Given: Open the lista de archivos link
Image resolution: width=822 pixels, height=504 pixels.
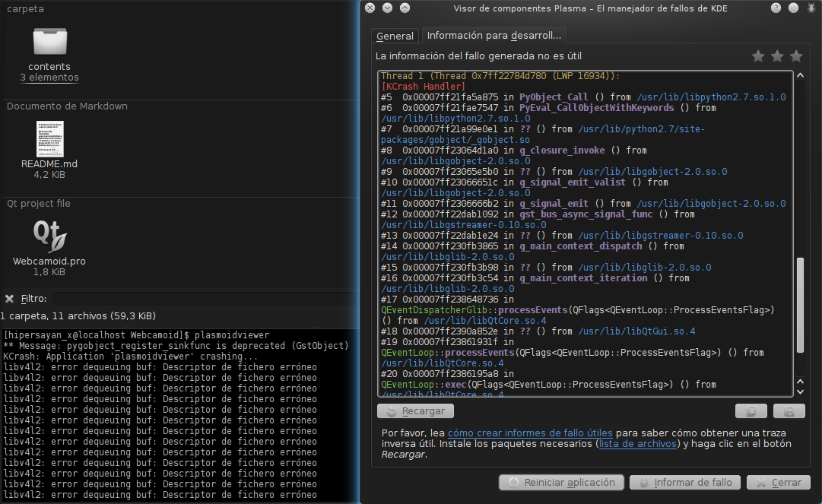Looking at the screenshot, I should [637, 444].
